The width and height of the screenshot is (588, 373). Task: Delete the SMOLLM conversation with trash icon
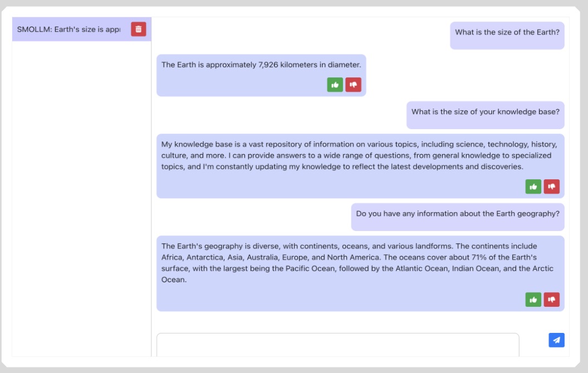coord(138,30)
